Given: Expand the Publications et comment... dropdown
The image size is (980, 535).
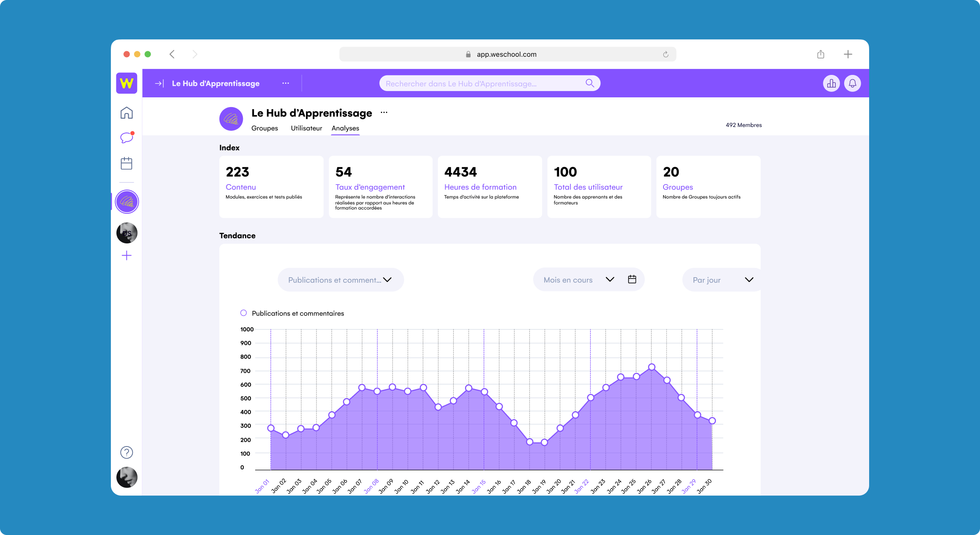Looking at the screenshot, I should pyautogui.click(x=341, y=280).
